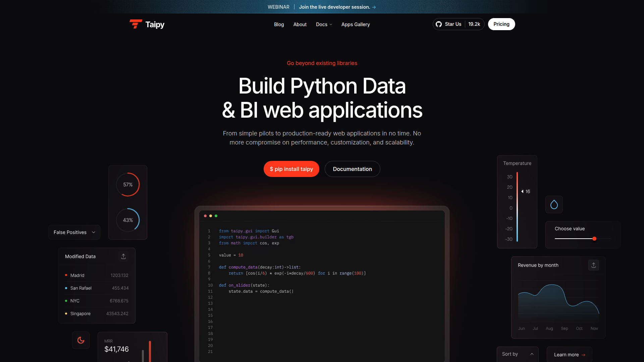Click the green dot in code window
The width and height of the screenshot is (644, 362).
(216, 216)
